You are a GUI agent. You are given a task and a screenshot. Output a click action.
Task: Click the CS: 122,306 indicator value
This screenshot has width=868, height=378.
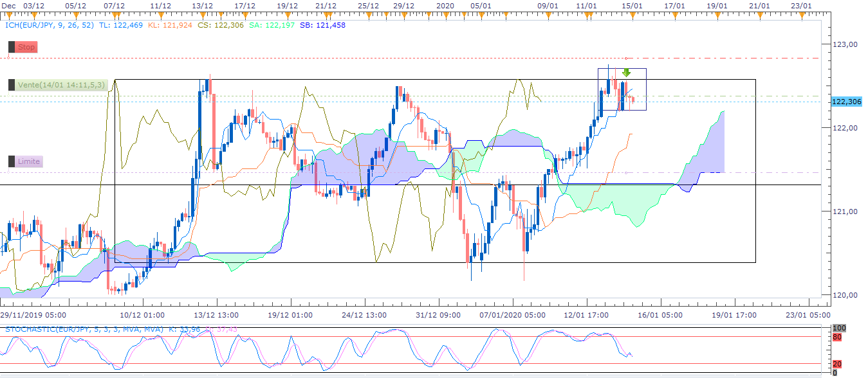pyautogui.click(x=222, y=25)
